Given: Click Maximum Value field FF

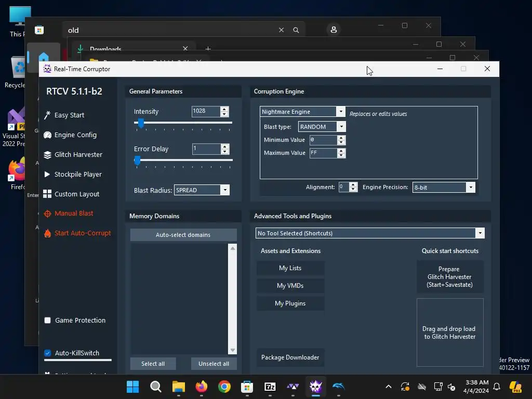Looking at the screenshot, I should click(x=323, y=153).
